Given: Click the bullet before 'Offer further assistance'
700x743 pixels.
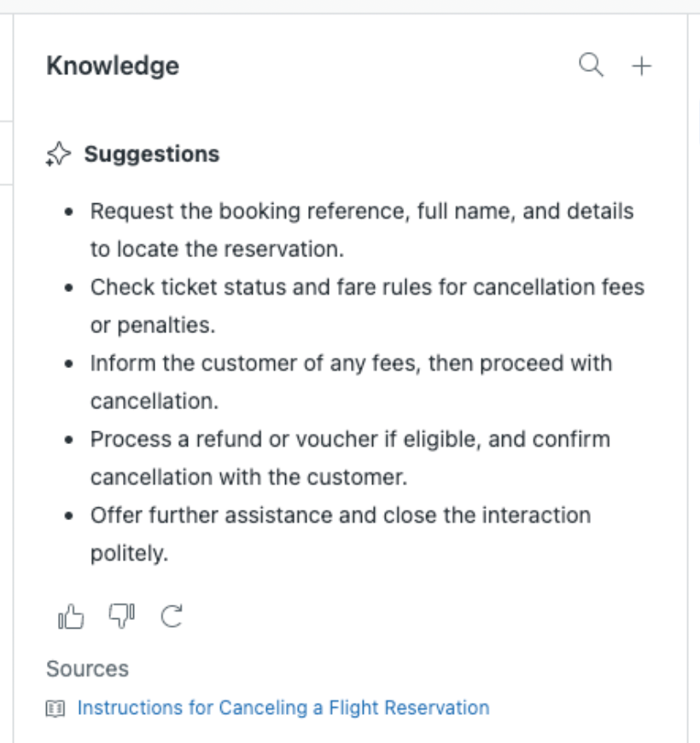Looking at the screenshot, I should pos(69,516).
